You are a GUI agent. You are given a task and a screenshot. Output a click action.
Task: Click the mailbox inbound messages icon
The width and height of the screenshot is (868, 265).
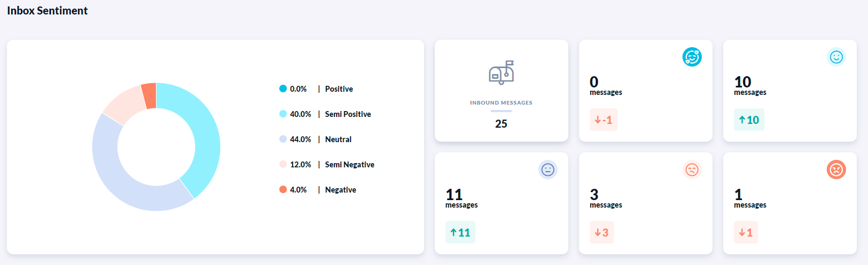501,73
